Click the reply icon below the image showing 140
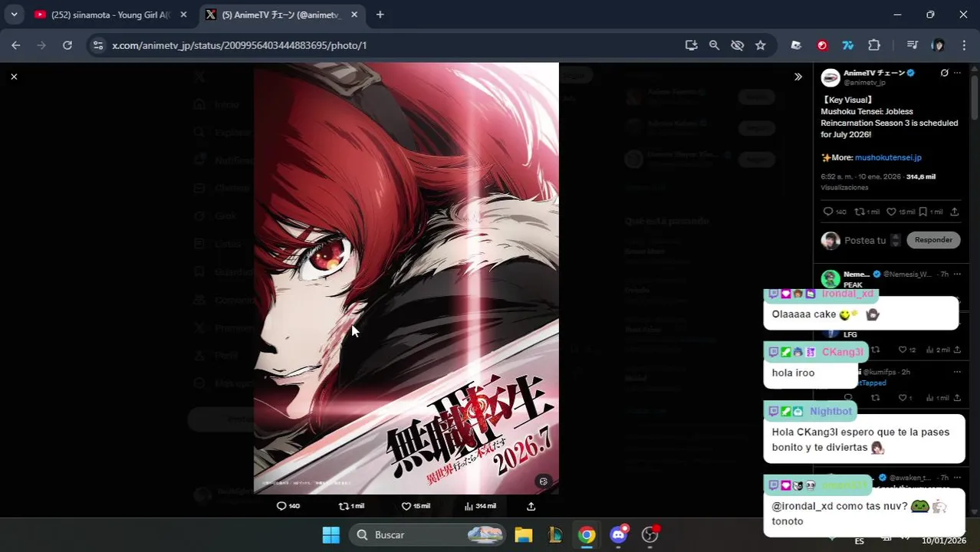 [x=288, y=506]
